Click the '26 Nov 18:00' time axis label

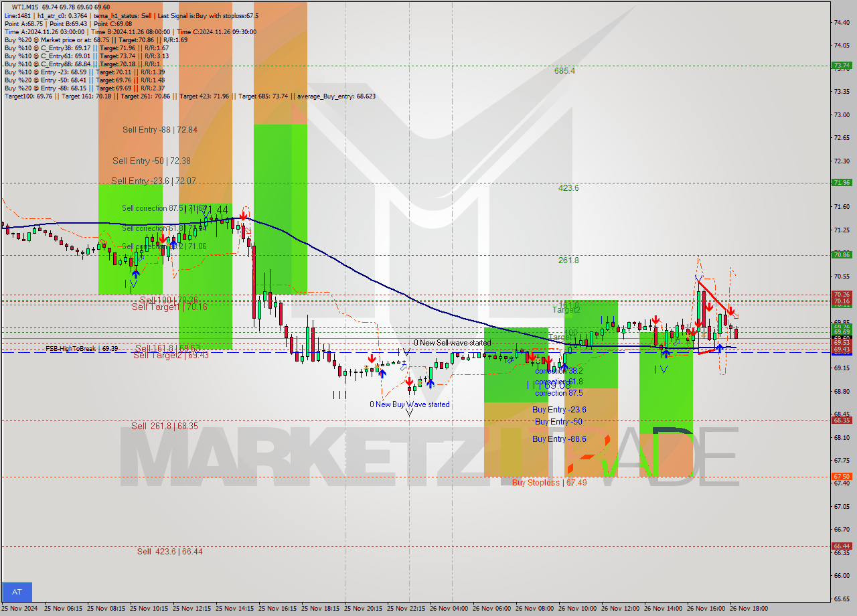(x=749, y=609)
